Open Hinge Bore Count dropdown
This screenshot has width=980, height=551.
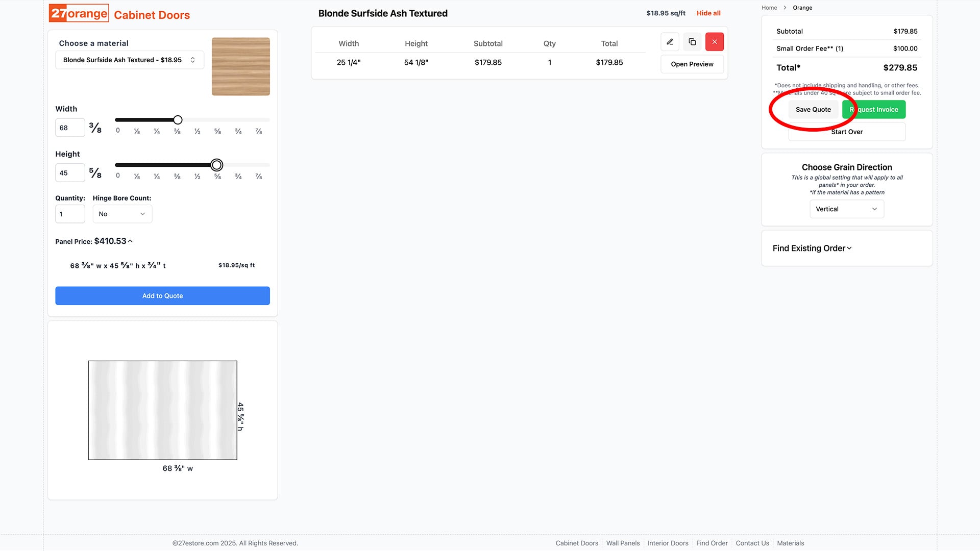coord(122,214)
